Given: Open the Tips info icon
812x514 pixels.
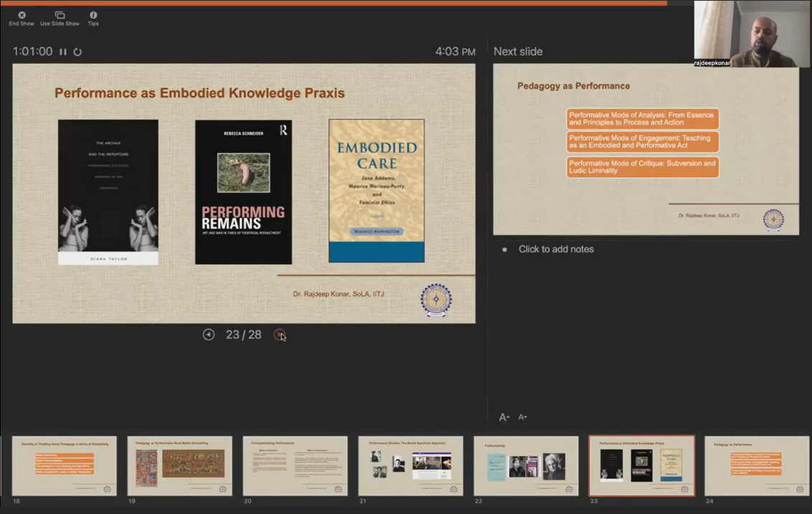Looking at the screenshot, I should 93,19.
